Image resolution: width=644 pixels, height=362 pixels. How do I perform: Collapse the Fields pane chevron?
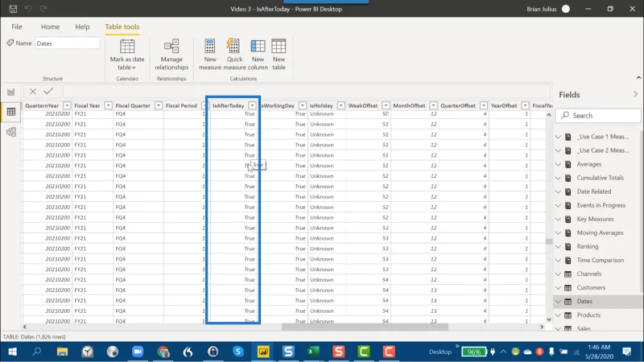pyautogui.click(x=635, y=94)
